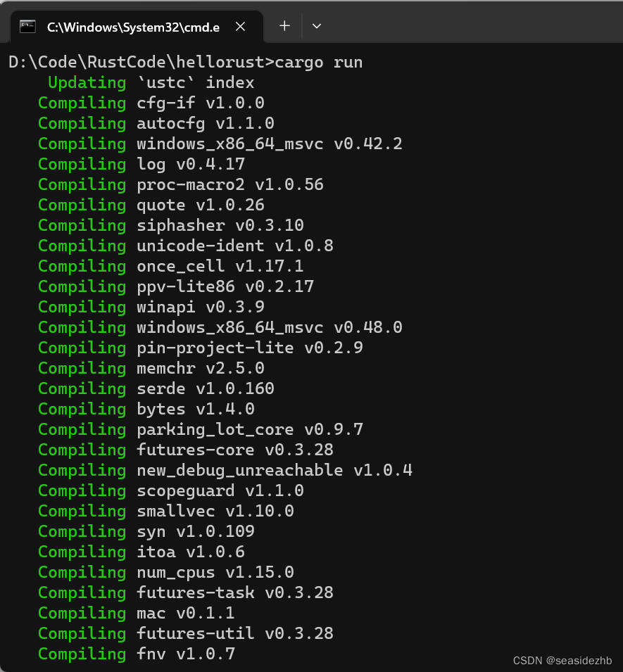This screenshot has height=672, width=623.
Task: Open a new terminal tab with the plus button
Action: click(x=284, y=25)
